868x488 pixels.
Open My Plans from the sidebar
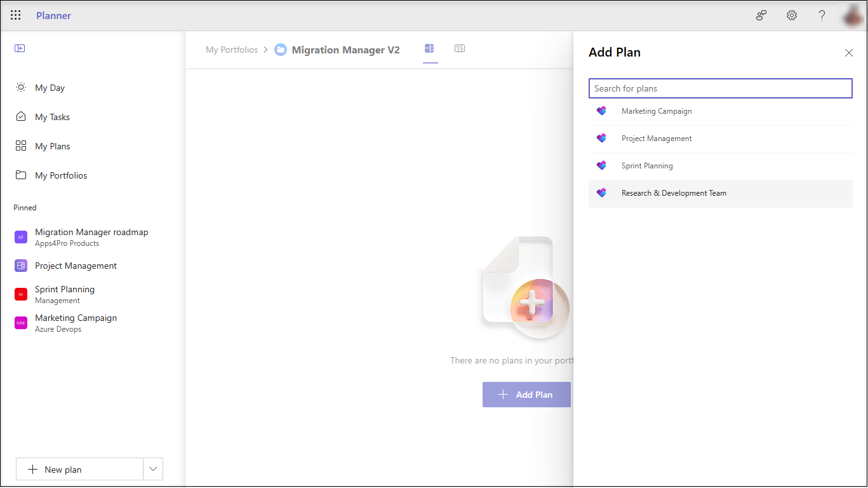(x=53, y=146)
